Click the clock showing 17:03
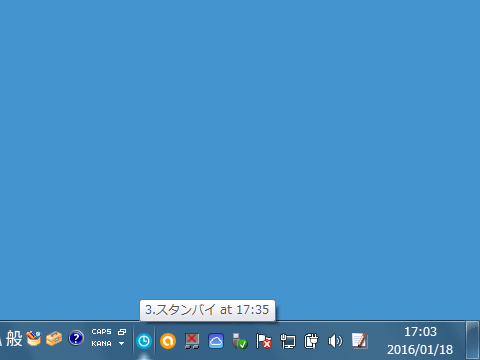Screen dimensions: 480x360 (420, 332)
